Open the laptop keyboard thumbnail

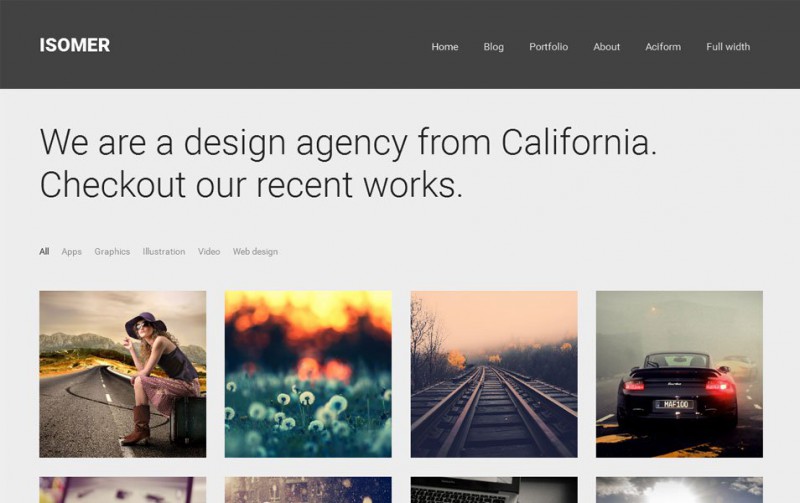point(494,490)
